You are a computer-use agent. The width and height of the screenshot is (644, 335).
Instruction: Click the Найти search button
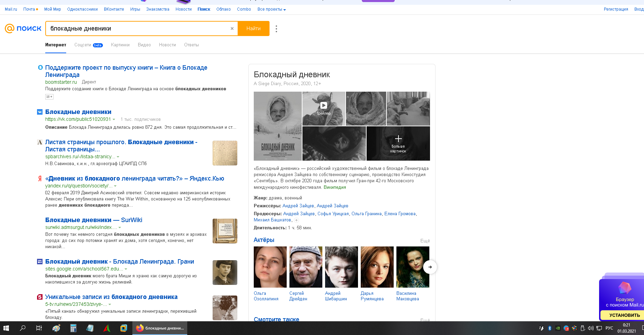pyautogui.click(x=253, y=28)
